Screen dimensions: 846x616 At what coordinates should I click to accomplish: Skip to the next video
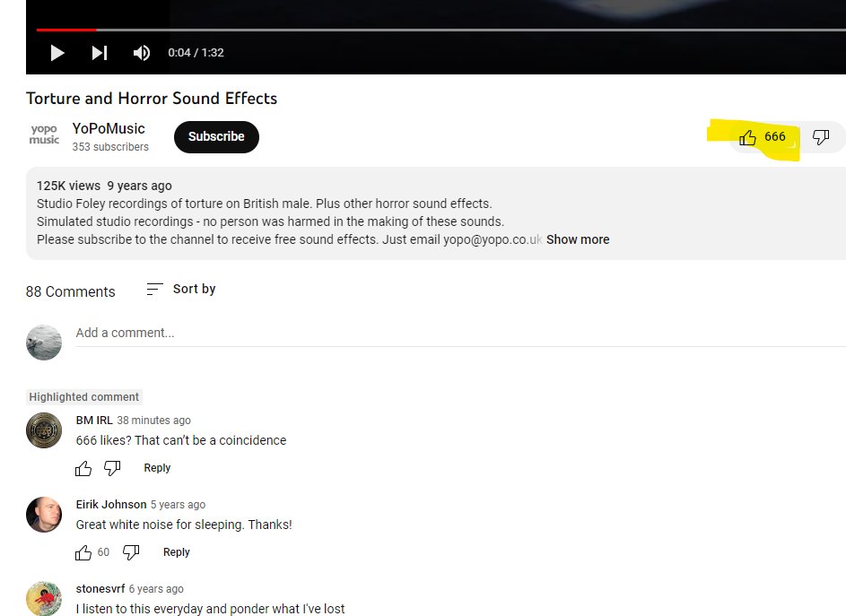click(100, 53)
